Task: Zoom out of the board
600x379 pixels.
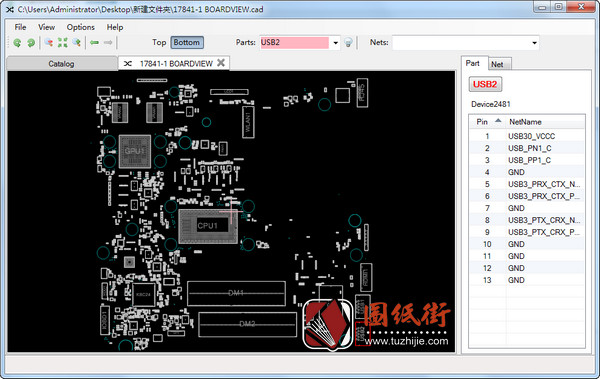Action: [x=49, y=42]
